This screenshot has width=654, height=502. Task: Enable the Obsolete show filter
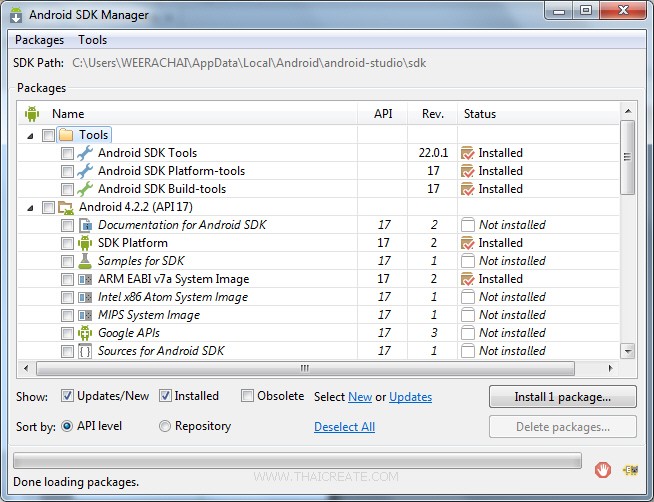pos(247,396)
